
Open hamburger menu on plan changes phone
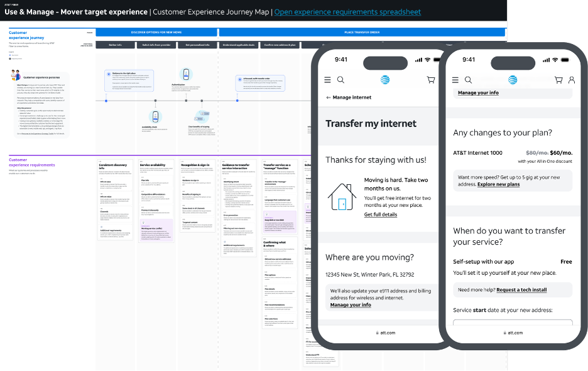pos(455,80)
